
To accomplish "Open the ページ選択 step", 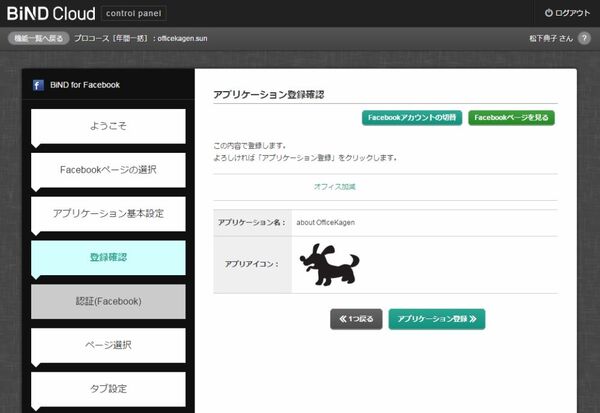I will pos(108,345).
